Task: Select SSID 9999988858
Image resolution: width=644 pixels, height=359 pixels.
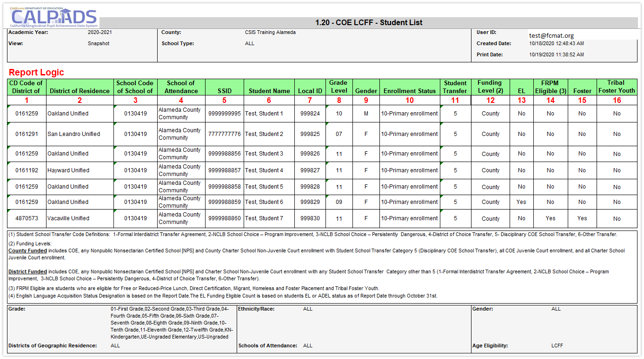Action: [x=225, y=187]
